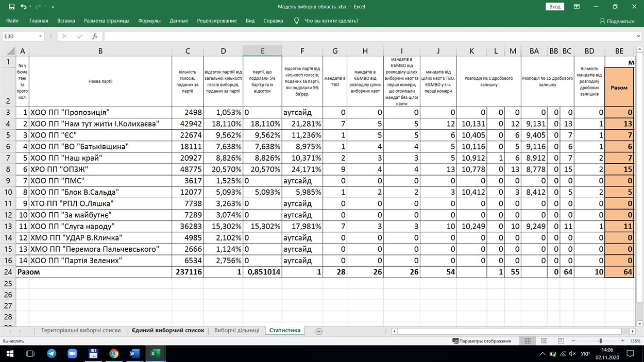This screenshot has height=362, width=644.
Task: Click the zoom out minus button
Action: coord(573,341)
